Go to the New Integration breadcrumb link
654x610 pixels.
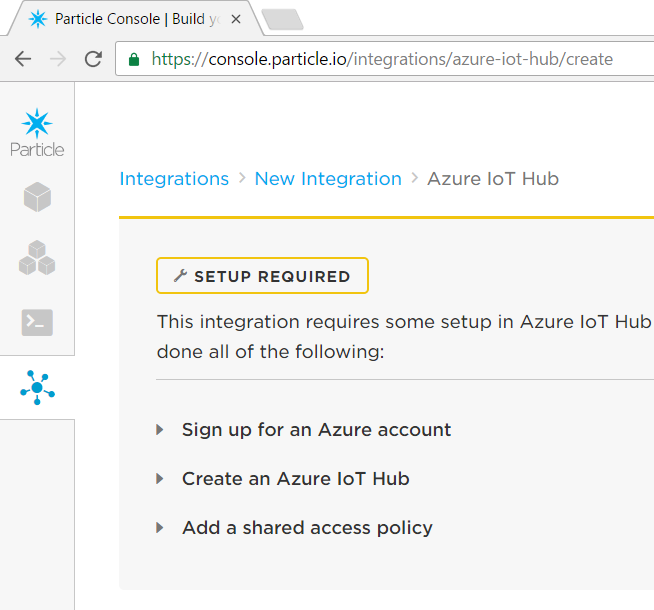click(x=328, y=179)
